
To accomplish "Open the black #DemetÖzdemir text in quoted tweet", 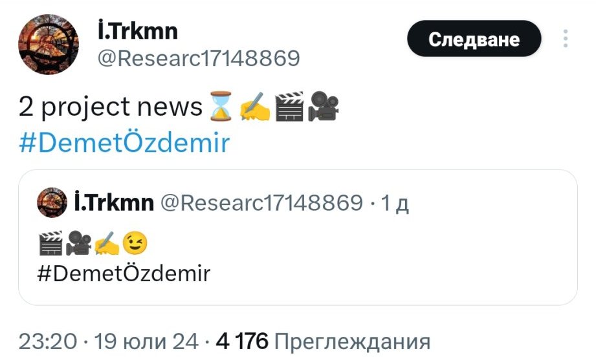I will pyautogui.click(x=124, y=273).
